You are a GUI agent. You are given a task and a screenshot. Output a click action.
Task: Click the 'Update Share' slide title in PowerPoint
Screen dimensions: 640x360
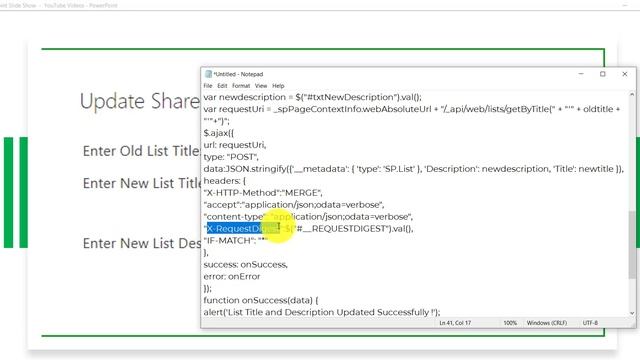[140, 101]
